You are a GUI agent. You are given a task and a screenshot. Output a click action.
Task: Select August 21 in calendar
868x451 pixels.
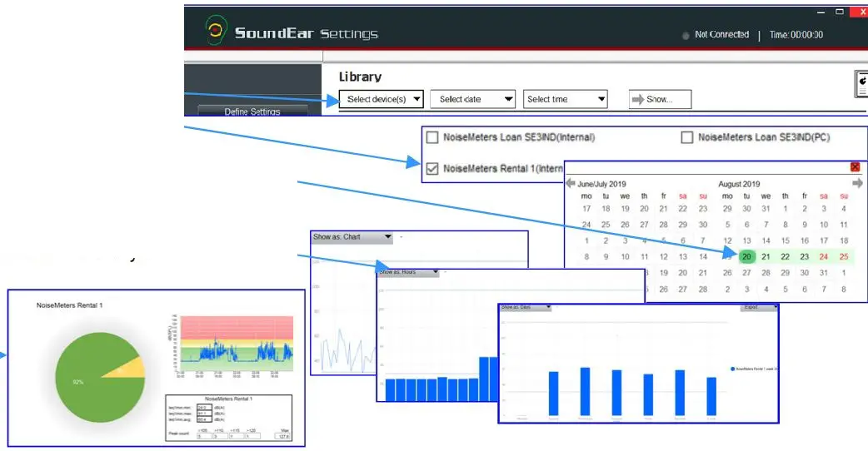tap(766, 256)
